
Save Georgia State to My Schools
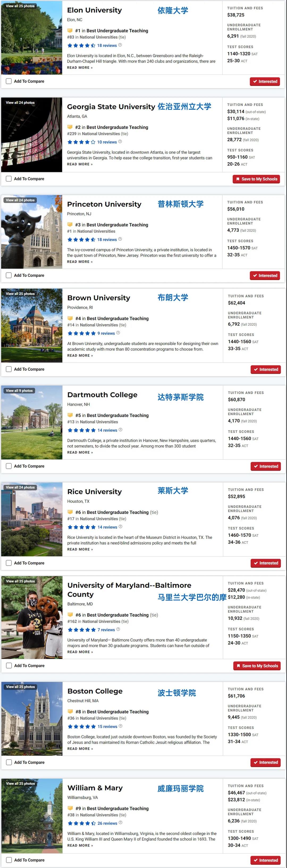pos(257,179)
